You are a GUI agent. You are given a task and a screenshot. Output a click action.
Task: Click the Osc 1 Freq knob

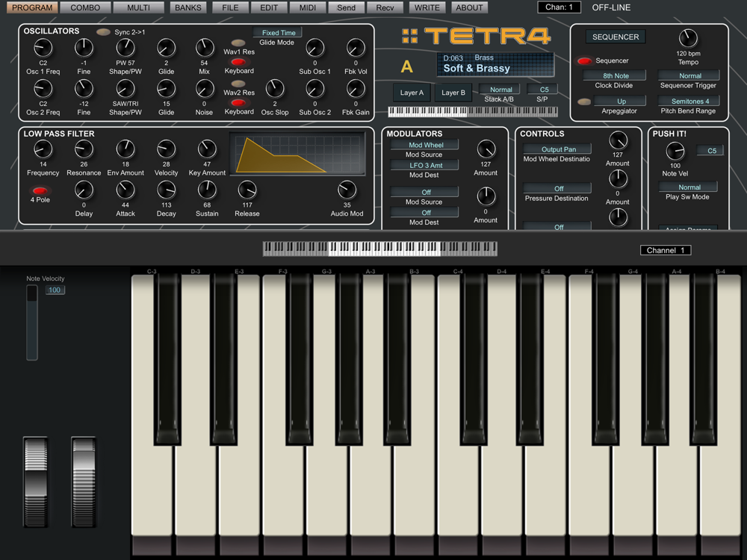point(43,49)
